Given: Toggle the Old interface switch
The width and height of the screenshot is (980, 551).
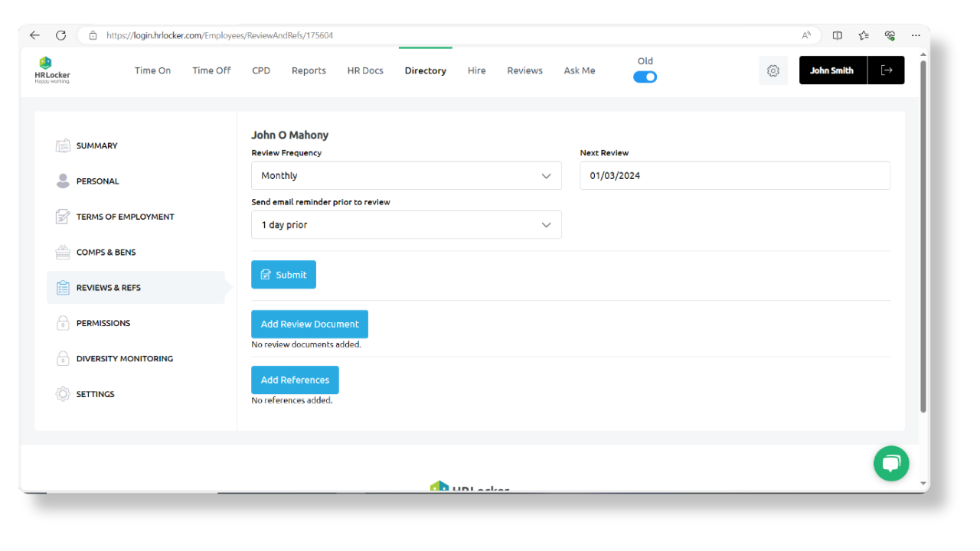Looking at the screenshot, I should 645,77.
